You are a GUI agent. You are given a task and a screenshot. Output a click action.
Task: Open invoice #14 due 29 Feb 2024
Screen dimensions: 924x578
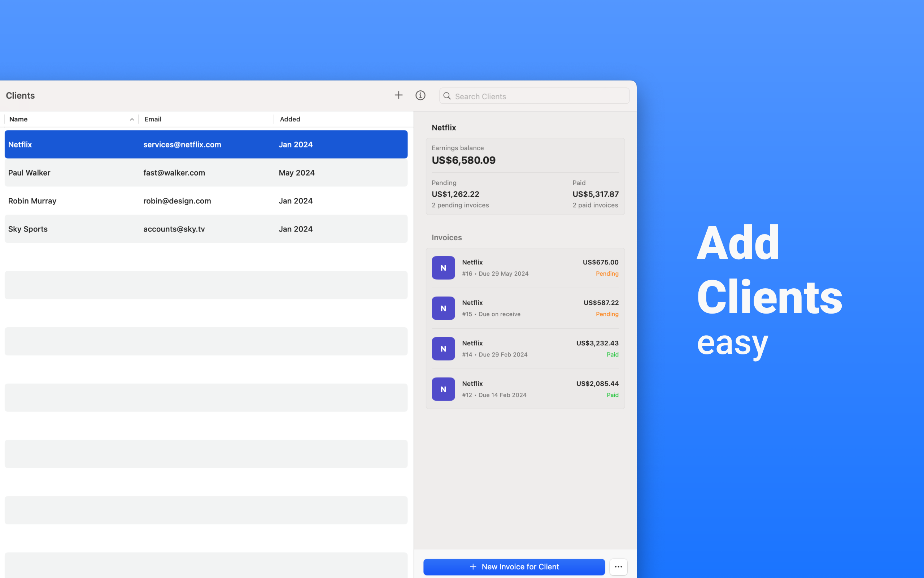point(525,349)
